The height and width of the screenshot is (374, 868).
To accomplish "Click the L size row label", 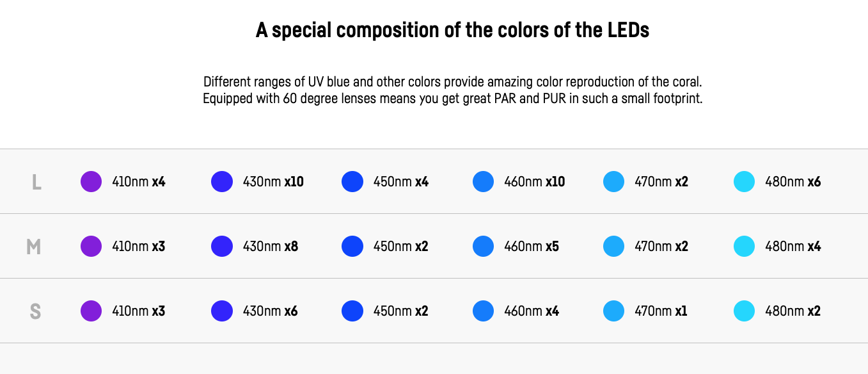I will click(x=36, y=183).
